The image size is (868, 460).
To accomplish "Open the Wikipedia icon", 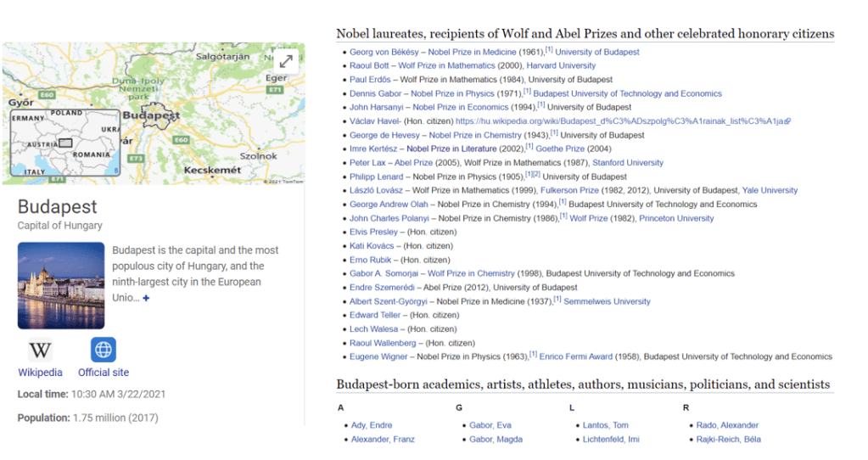I will coord(40,350).
